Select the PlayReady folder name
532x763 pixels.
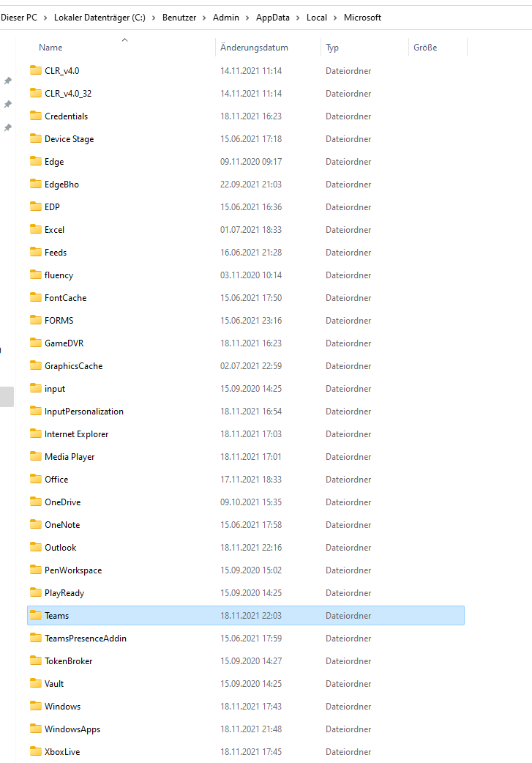[64, 593]
